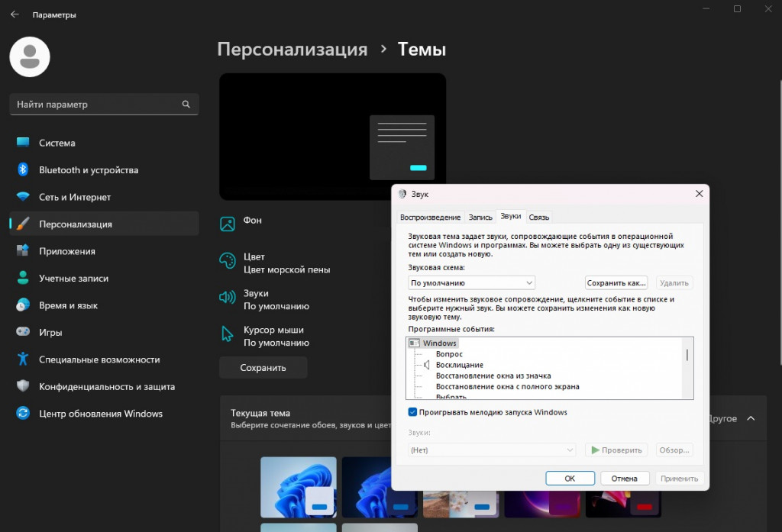782x532 pixels.
Task: Click the Курсор мыши pointer icon
Action: (226, 334)
